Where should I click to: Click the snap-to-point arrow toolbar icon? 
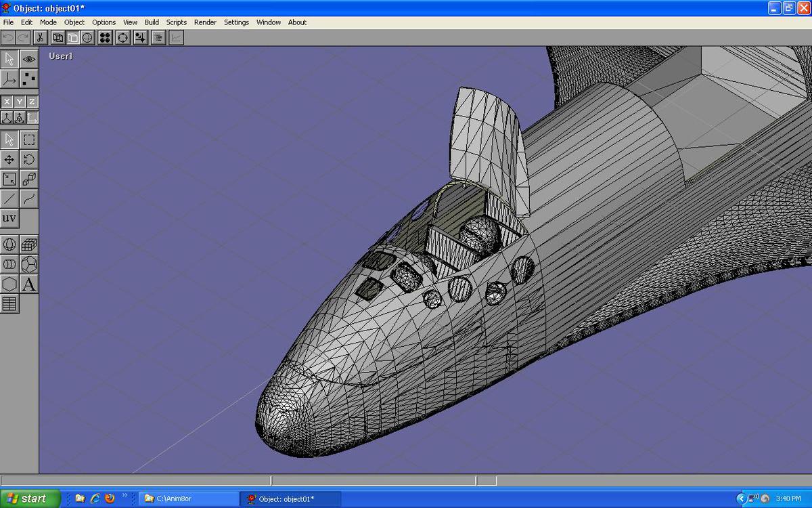(140, 38)
